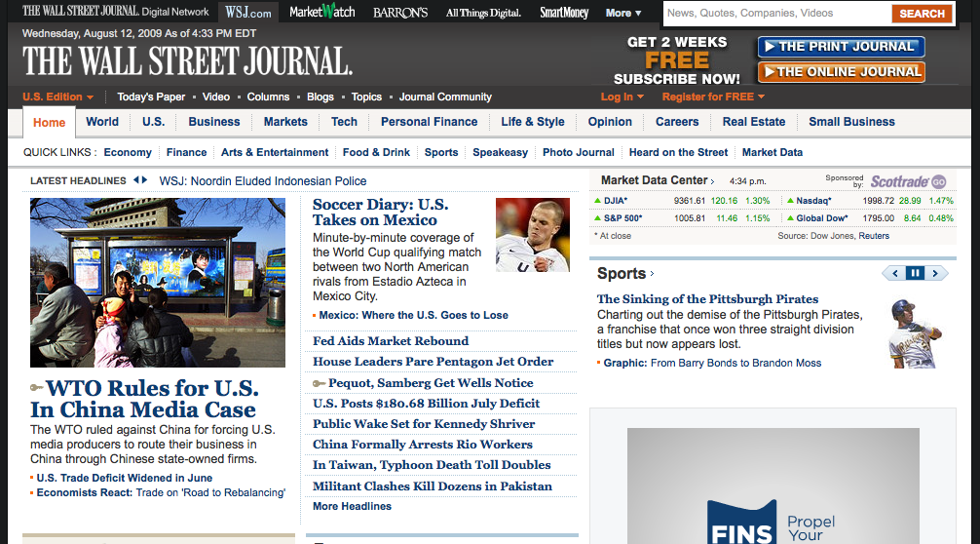Image resolution: width=980 pixels, height=544 pixels.
Task: Open the All Things Digital site
Action: coord(483,13)
